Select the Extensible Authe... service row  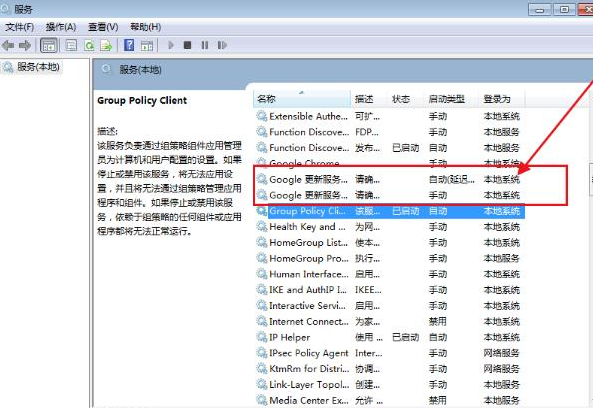(389, 116)
